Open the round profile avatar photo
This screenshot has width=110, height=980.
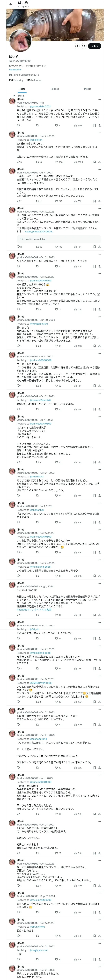(20, 40)
